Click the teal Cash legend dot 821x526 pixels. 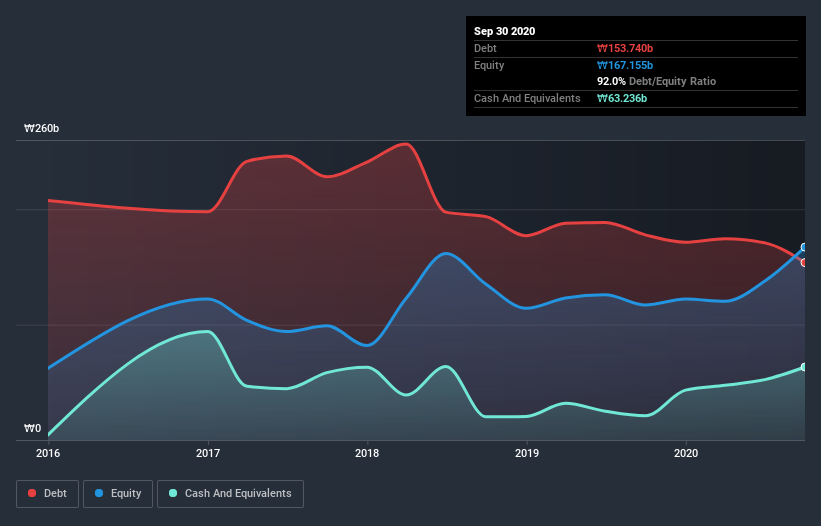[173, 493]
